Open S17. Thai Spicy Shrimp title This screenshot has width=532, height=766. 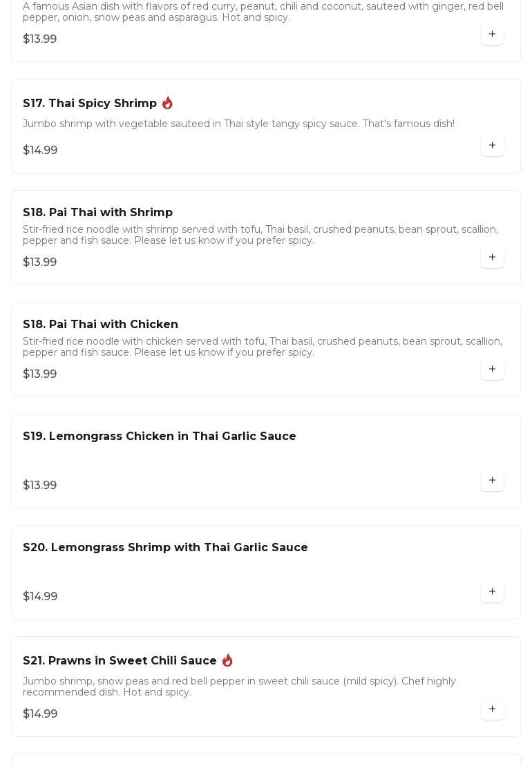coord(89,103)
